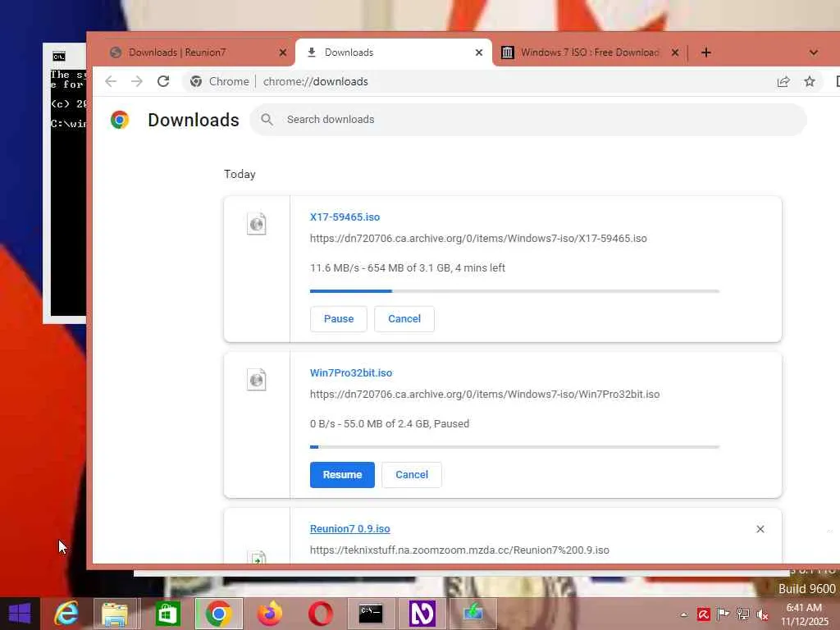This screenshot has width=840, height=630.
Task: Launch Internet Explorer from taskbar
Action: point(66,614)
